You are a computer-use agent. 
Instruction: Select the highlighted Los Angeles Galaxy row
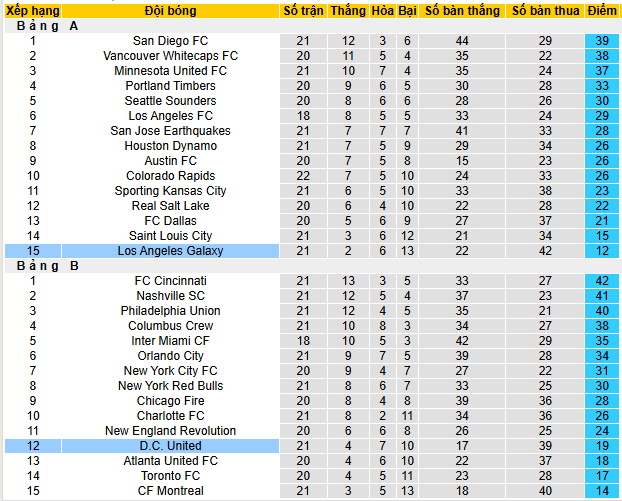pyautogui.click(x=170, y=251)
